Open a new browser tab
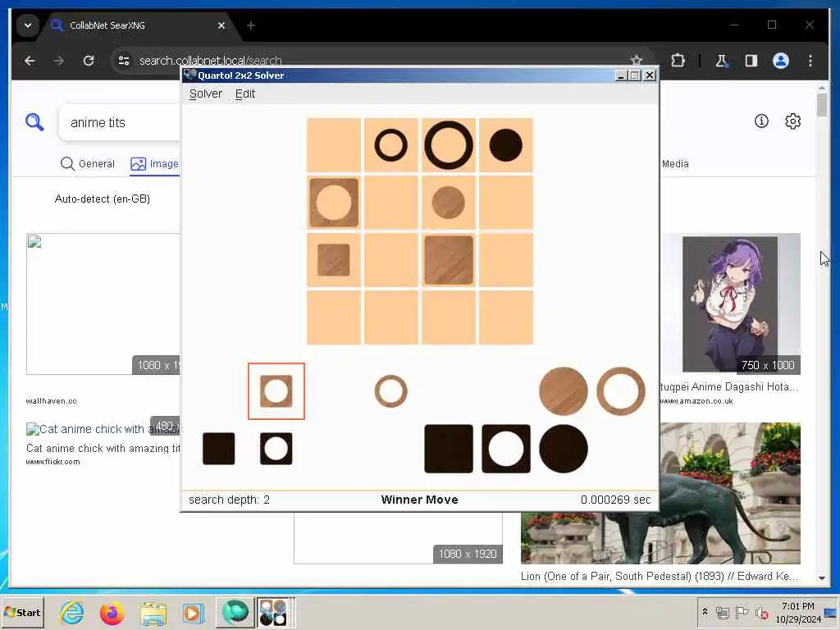The height and width of the screenshot is (630, 840). (251, 25)
